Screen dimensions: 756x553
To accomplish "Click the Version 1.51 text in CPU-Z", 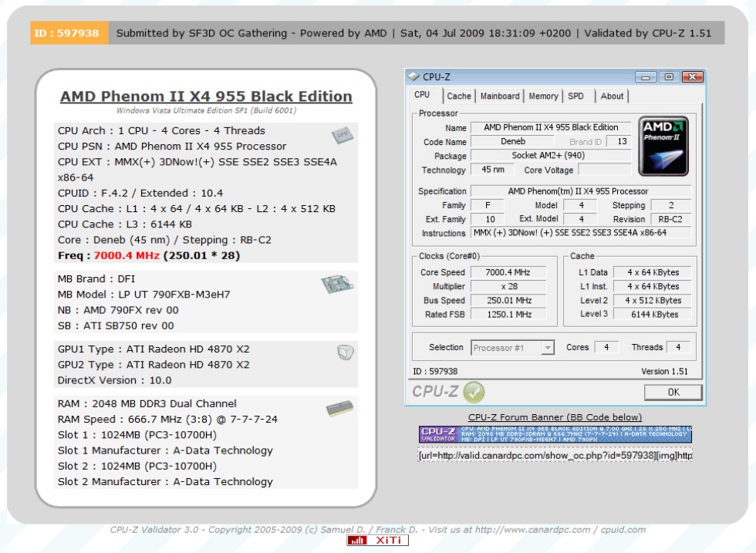I will pos(664,371).
